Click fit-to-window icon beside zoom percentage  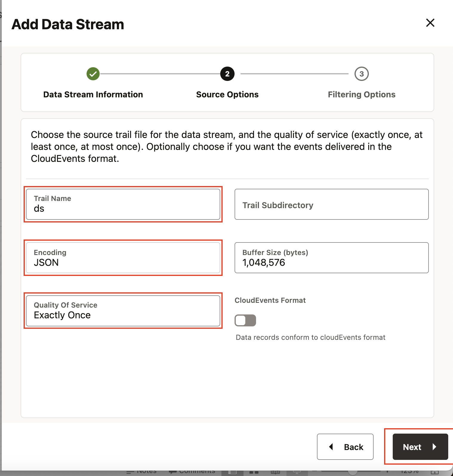(x=434, y=472)
